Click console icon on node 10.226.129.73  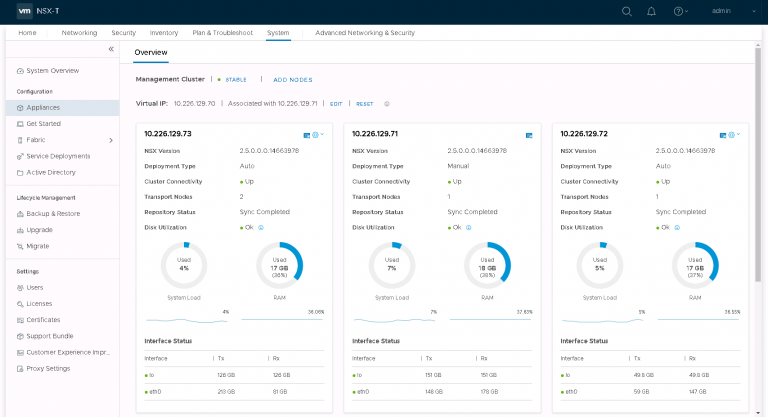tap(307, 135)
